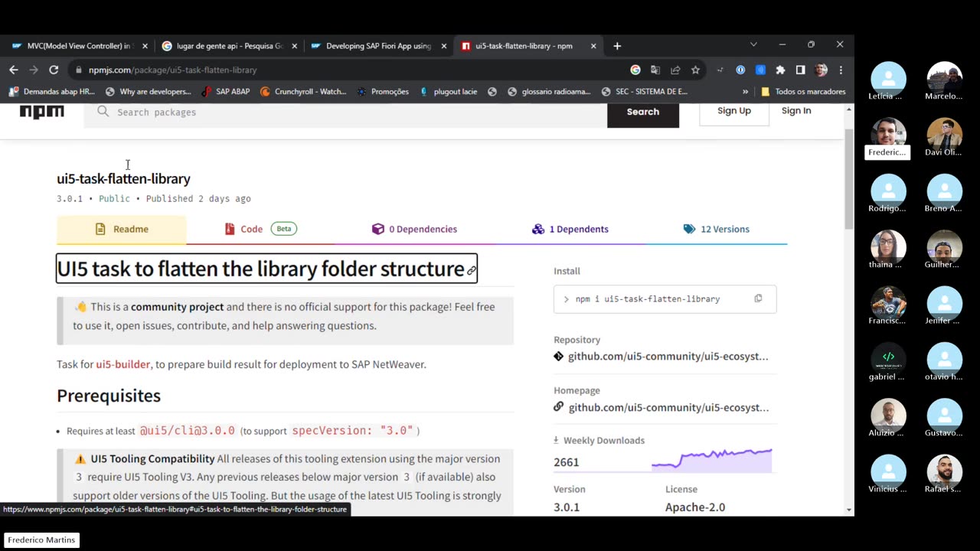Open Promoções bookmark
The width and height of the screenshot is (980, 551).
point(383,92)
